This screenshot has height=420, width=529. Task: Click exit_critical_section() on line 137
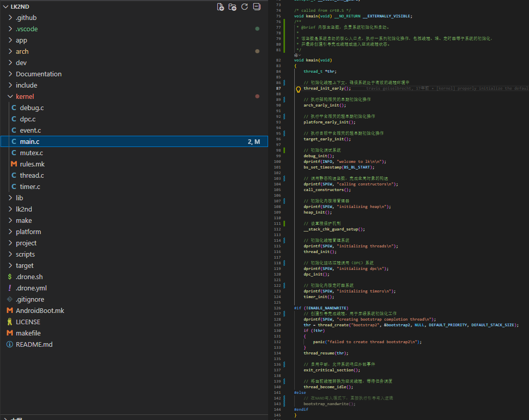tap(332, 370)
